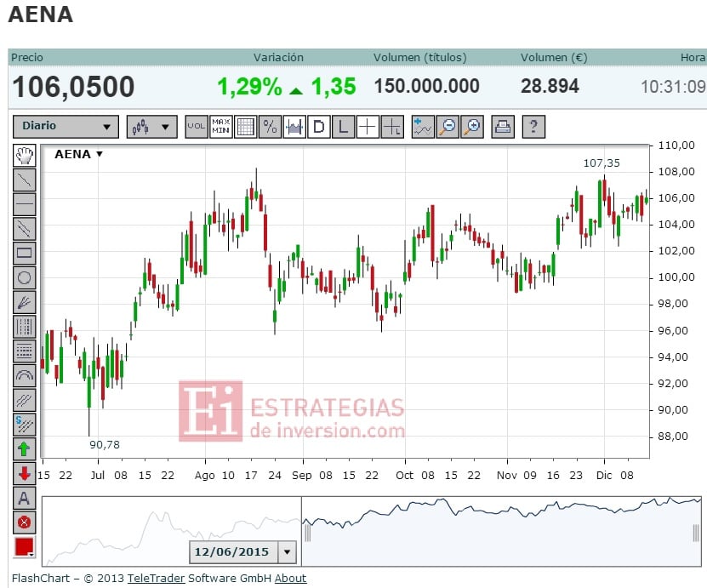Viewport: 707px width, 588px height.
Task: Select the horizontal retracement lines tool
Action: point(25,351)
